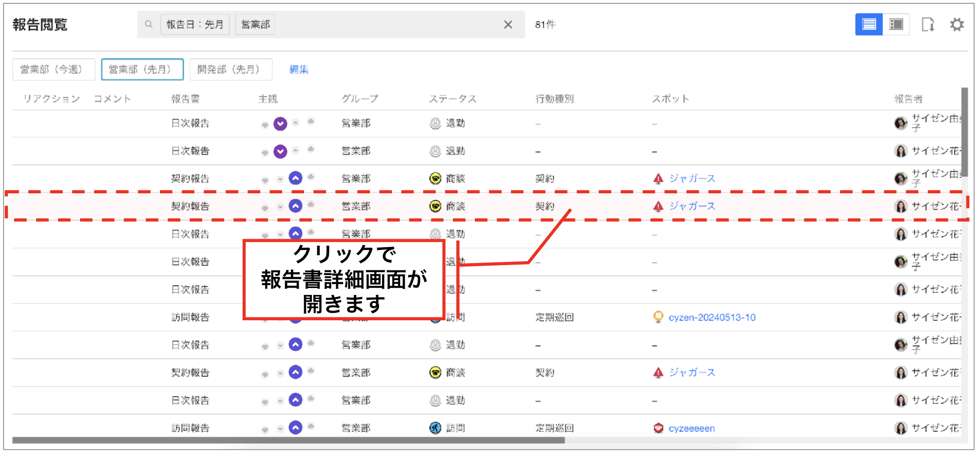Click purple down rating in サイゼン由美子's purple-rated 日次報告 row
Image resolution: width=980 pixels, height=456 pixels.
coord(280,124)
